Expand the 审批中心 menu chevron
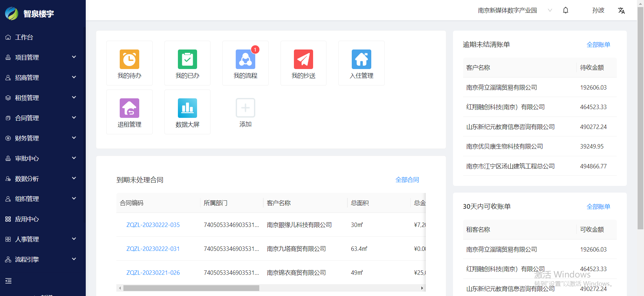 [x=74, y=158]
